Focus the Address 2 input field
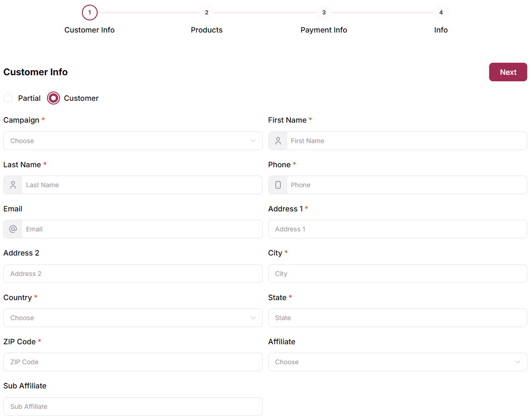Screen dimensions: 531x420 tap(133, 274)
